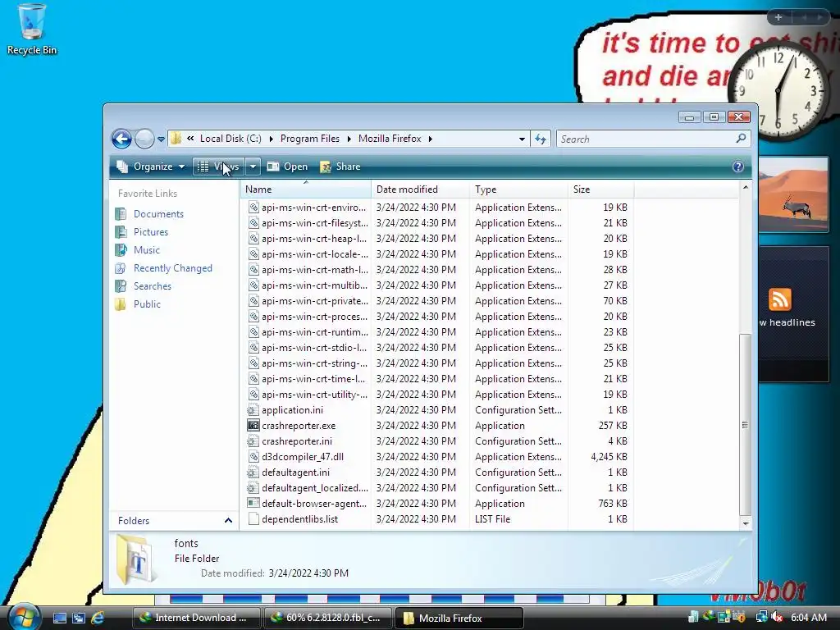Click sidebar add gadget plus button
This screenshot has height=630, width=840.
click(778, 17)
